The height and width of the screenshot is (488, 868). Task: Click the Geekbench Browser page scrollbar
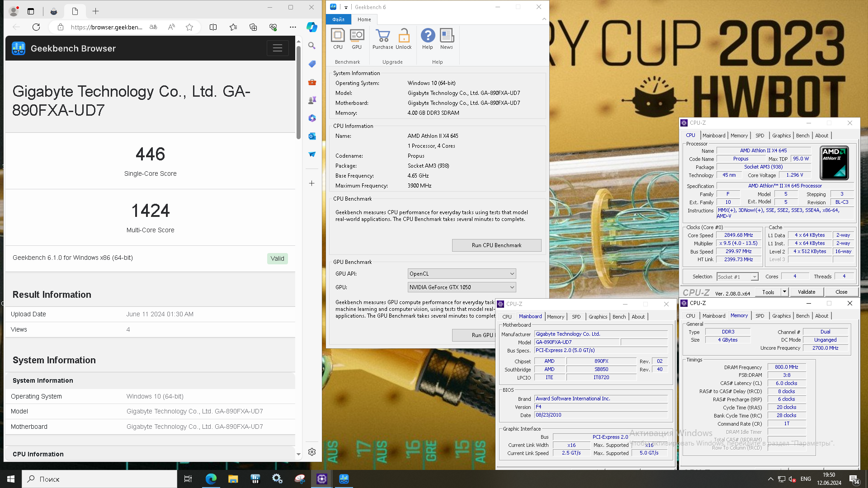tap(298, 92)
